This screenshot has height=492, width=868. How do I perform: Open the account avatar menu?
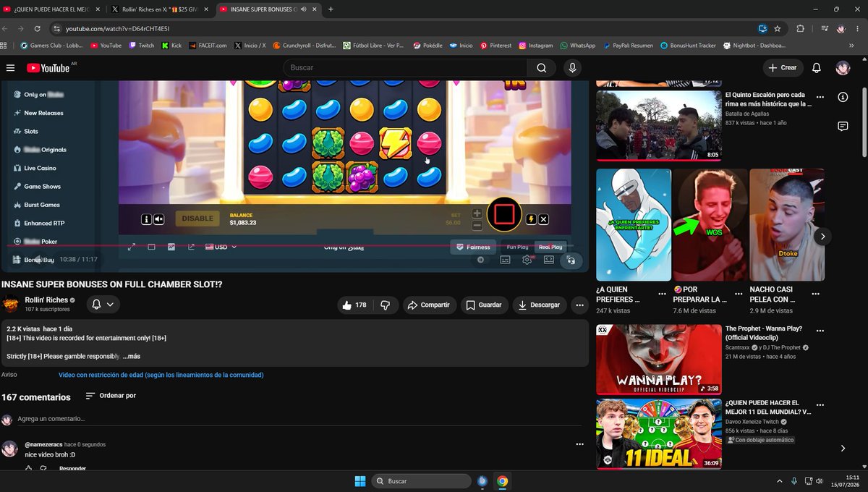coord(843,67)
